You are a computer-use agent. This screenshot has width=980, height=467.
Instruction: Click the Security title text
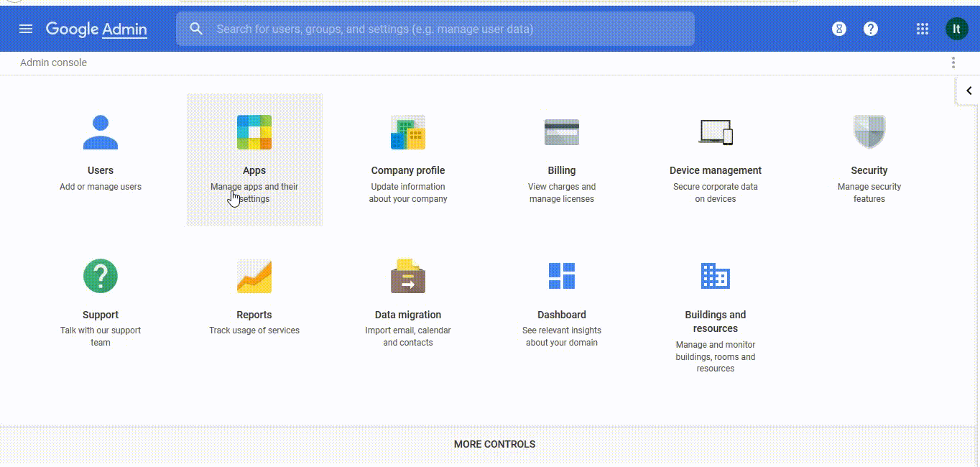[869, 170]
